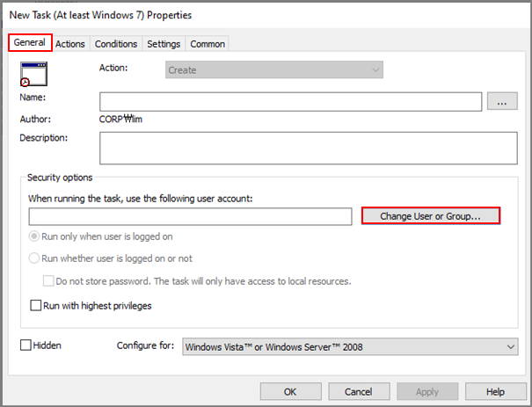
Task: Click the user account text field
Action: (190, 216)
